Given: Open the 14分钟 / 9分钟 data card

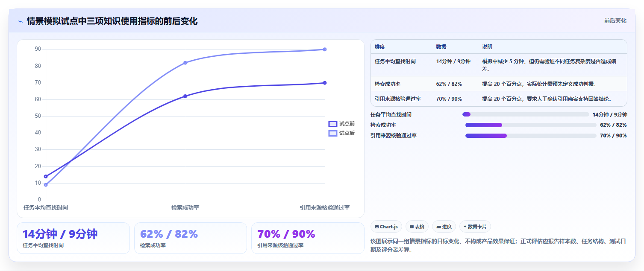Looking at the screenshot, I should (73, 238).
